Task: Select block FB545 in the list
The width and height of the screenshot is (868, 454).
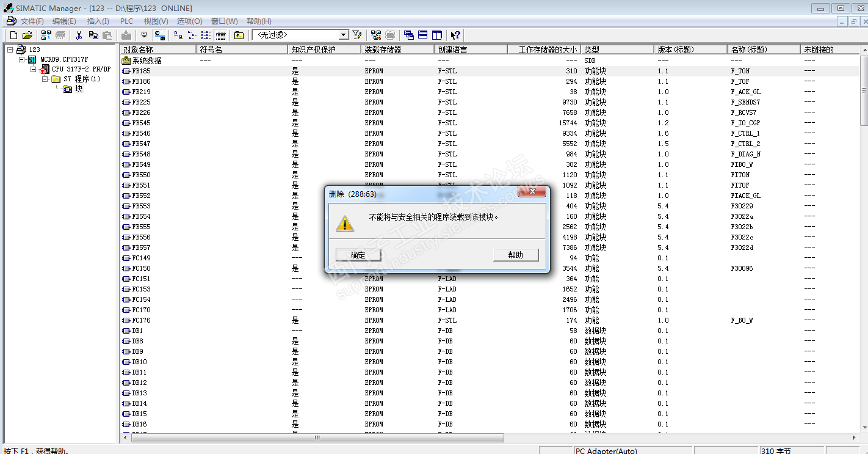Action: pyautogui.click(x=141, y=123)
